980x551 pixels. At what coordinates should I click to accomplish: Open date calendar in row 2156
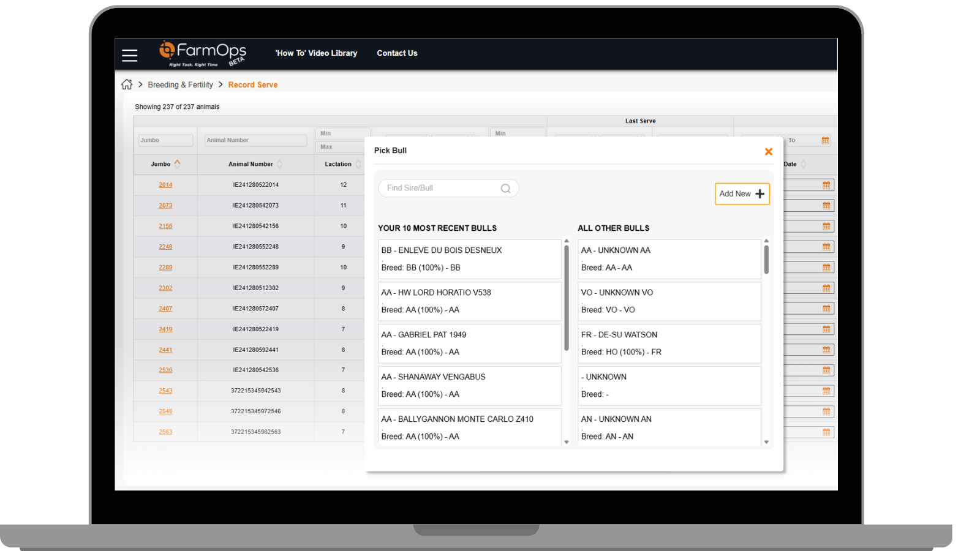tap(826, 227)
